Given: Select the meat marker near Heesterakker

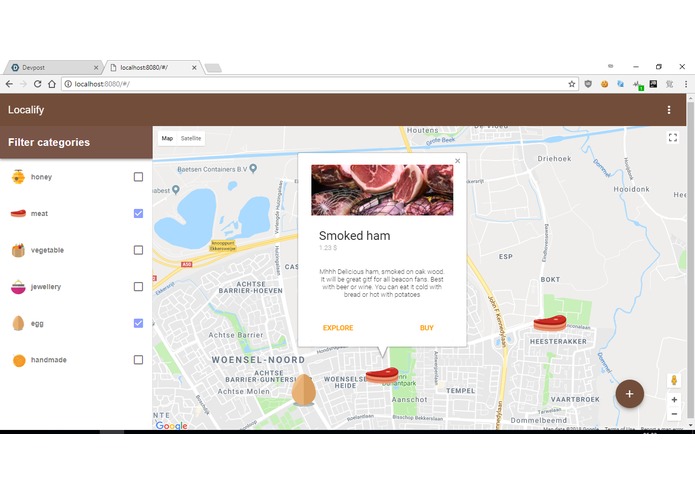Looking at the screenshot, I should (x=550, y=323).
